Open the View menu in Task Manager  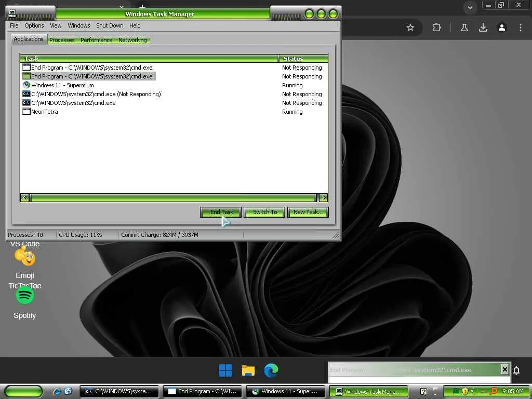coord(56,25)
